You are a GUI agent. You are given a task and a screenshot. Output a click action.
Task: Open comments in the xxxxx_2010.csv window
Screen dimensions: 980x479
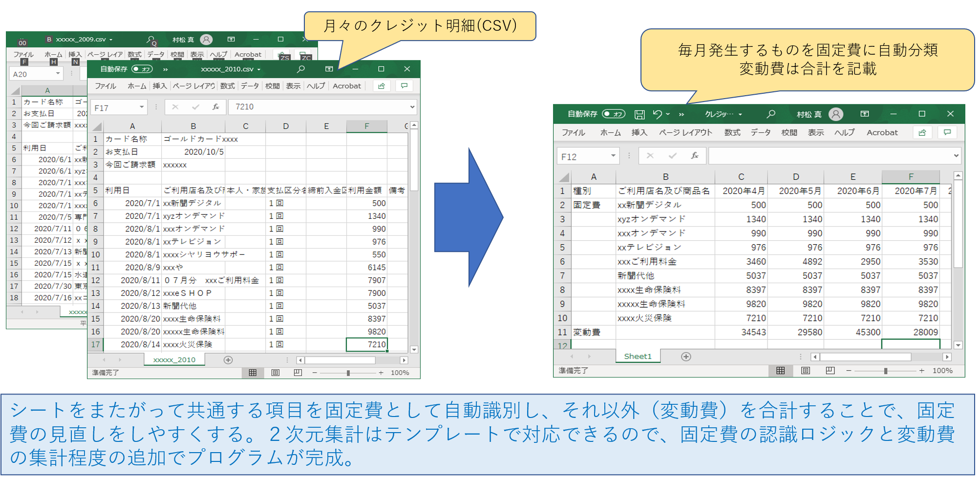[404, 86]
